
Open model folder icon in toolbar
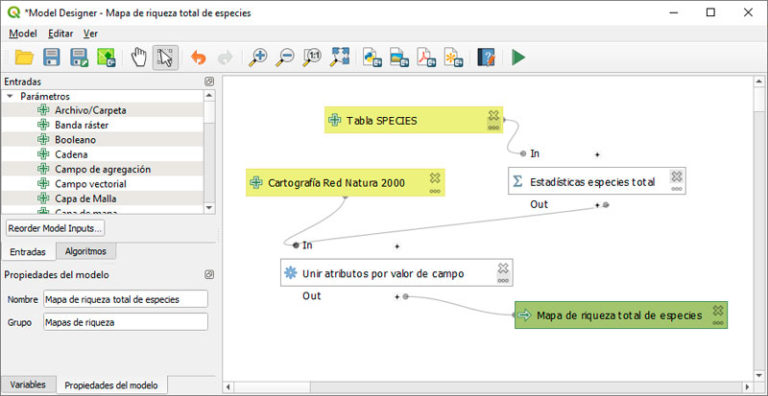coord(24,58)
